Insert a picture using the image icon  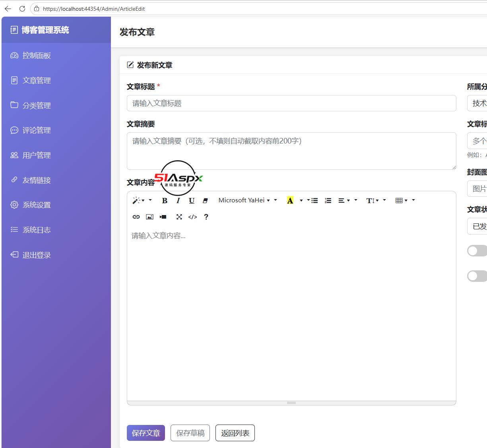pyautogui.click(x=149, y=217)
